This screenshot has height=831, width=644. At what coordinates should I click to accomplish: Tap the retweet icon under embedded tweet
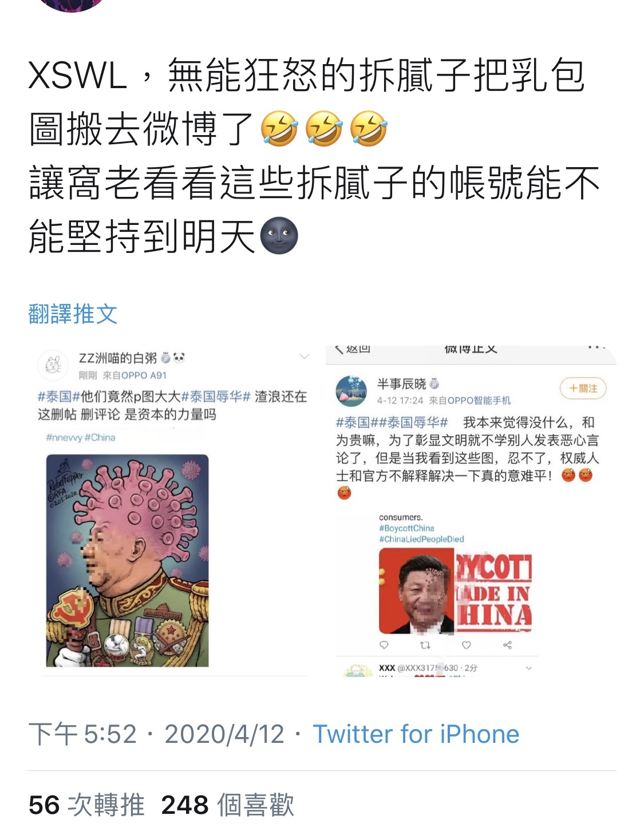425,645
